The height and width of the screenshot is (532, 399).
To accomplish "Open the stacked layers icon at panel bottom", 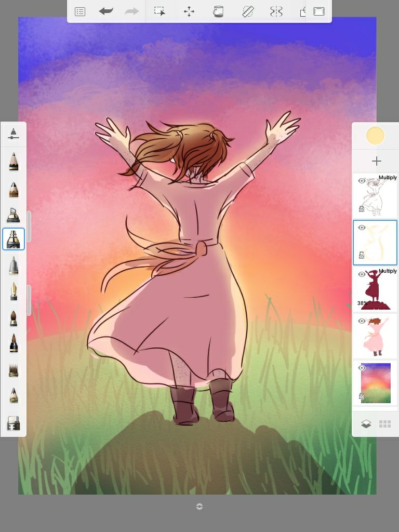I will (366, 424).
